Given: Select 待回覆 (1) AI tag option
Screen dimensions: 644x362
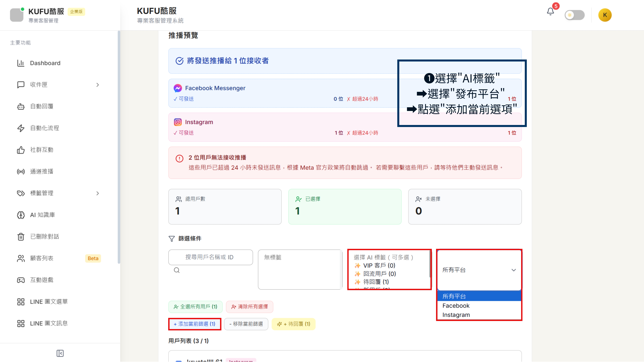Looking at the screenshot, I should (376, 282).
